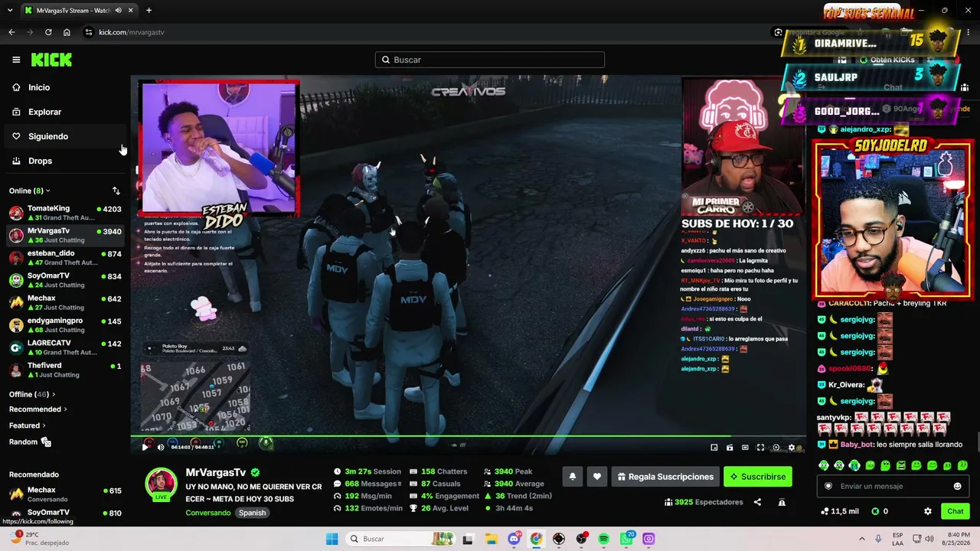Click the report stream icon
This screenshot has height=551, width=980.
click(x=782, y=502)
